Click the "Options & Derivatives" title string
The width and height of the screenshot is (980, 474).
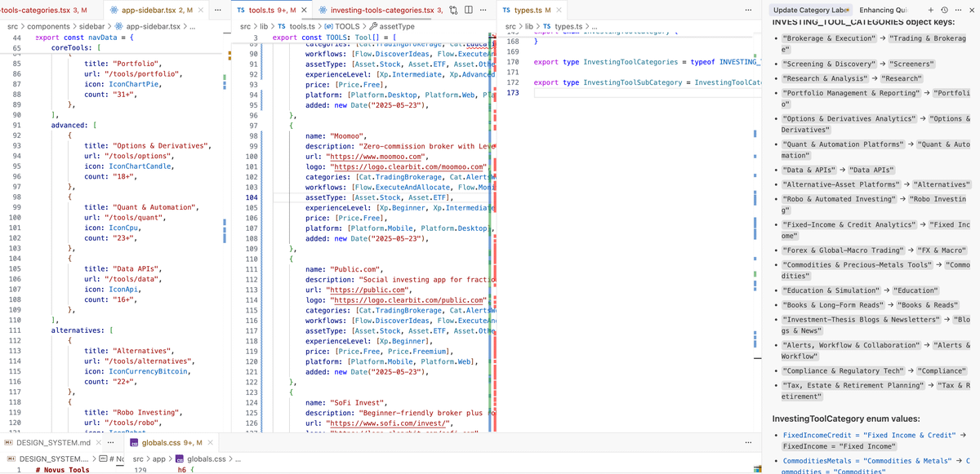(x=161, y=146)
